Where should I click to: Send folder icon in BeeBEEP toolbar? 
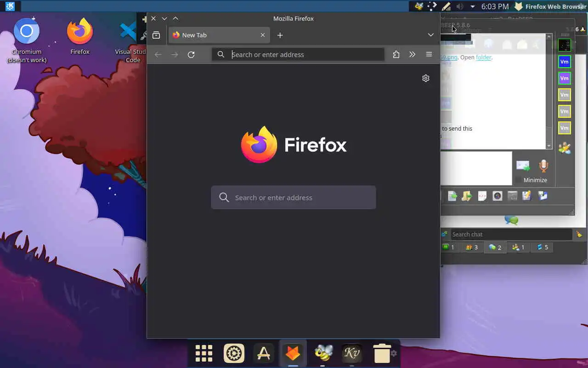click(467, 196)
